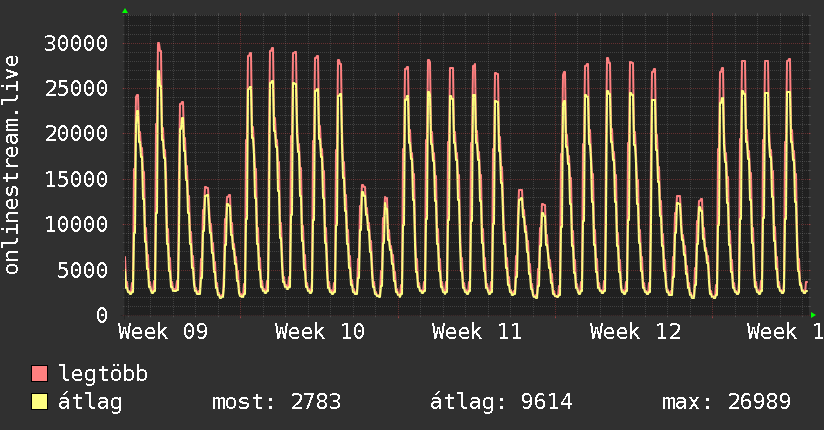This screenshot has width=824, height=430.
Task: Click the onlinestream.live vertical axis title
Action: [x=11, y=165]
